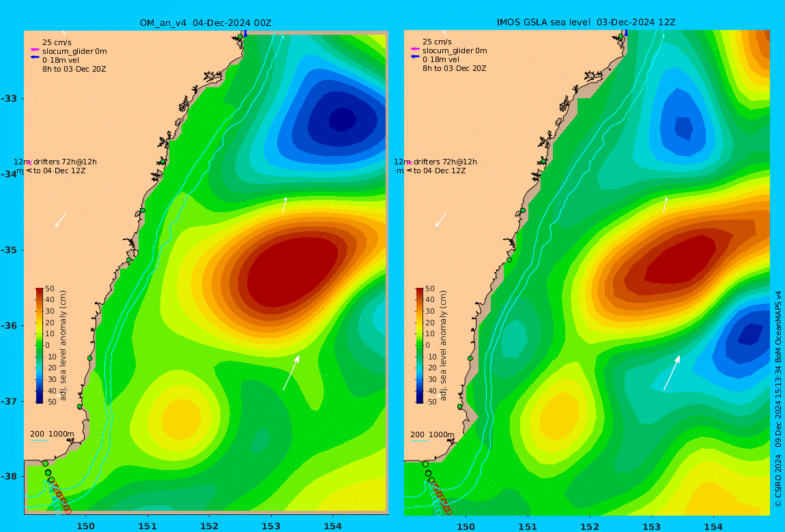This screenshot has width=785, height=532.
Task: Click longitude label 152 under right map
Action: (x=590, y=527)
